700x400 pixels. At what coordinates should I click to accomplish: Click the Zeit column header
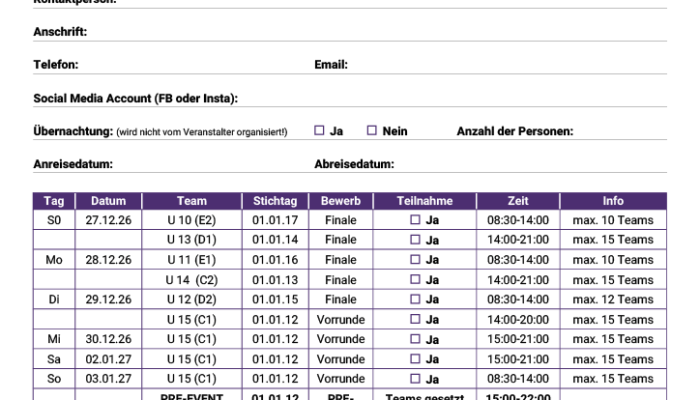(518, 201)
